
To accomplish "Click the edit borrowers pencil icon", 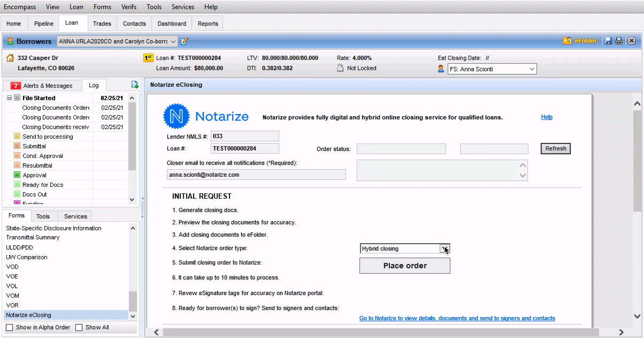I will click(x=185, y=41).
